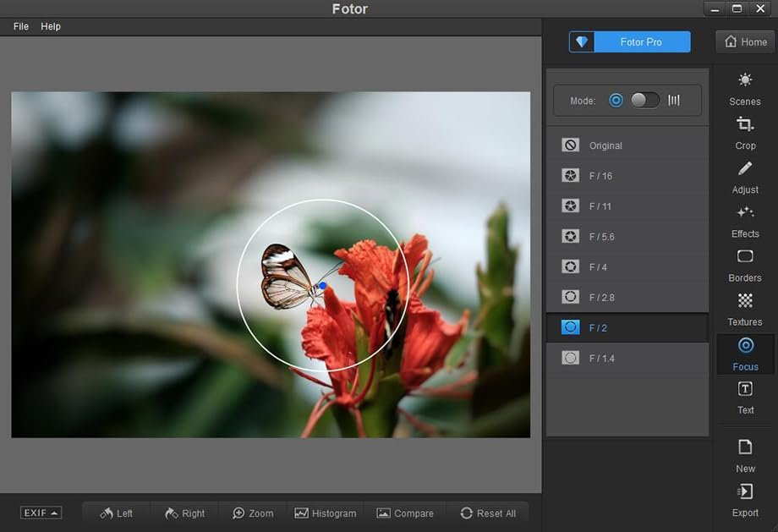This screenshot has width=778, height=532.
Task: Apply the F / 4 aperture preset
Action: coord(627,267)
